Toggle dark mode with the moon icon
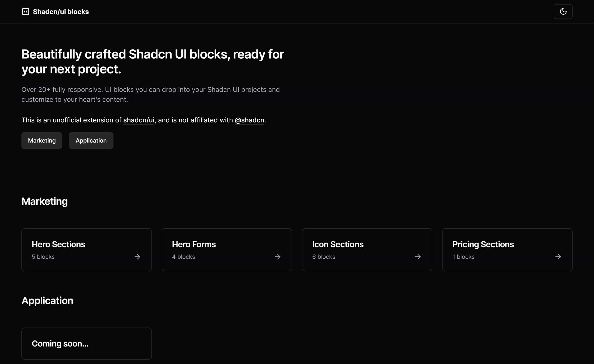The image size is (594, 364). point(563,12)
